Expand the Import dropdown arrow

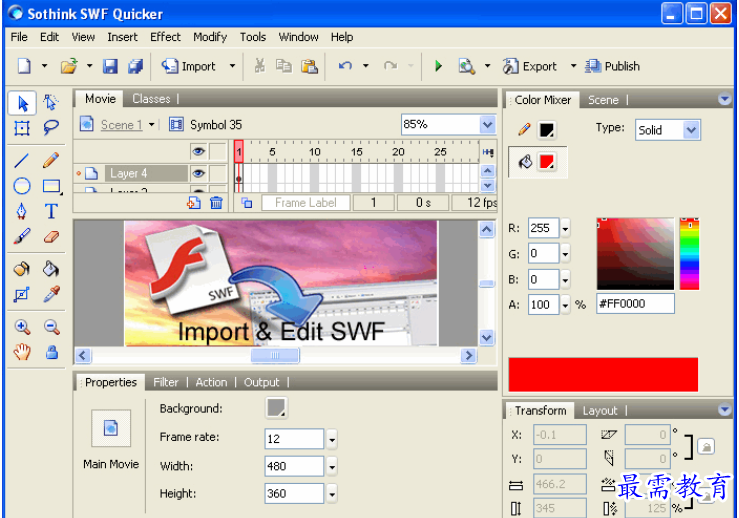point(232,66)
